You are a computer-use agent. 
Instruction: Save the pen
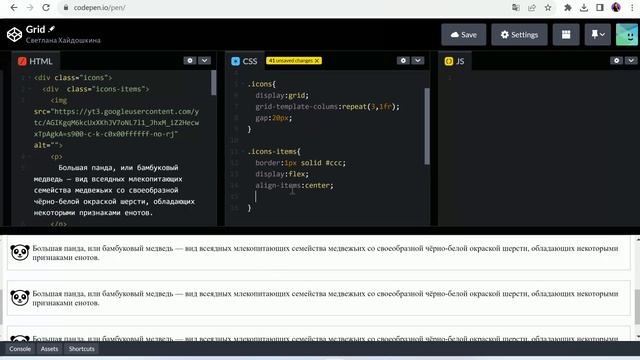(x=464, y=35)
